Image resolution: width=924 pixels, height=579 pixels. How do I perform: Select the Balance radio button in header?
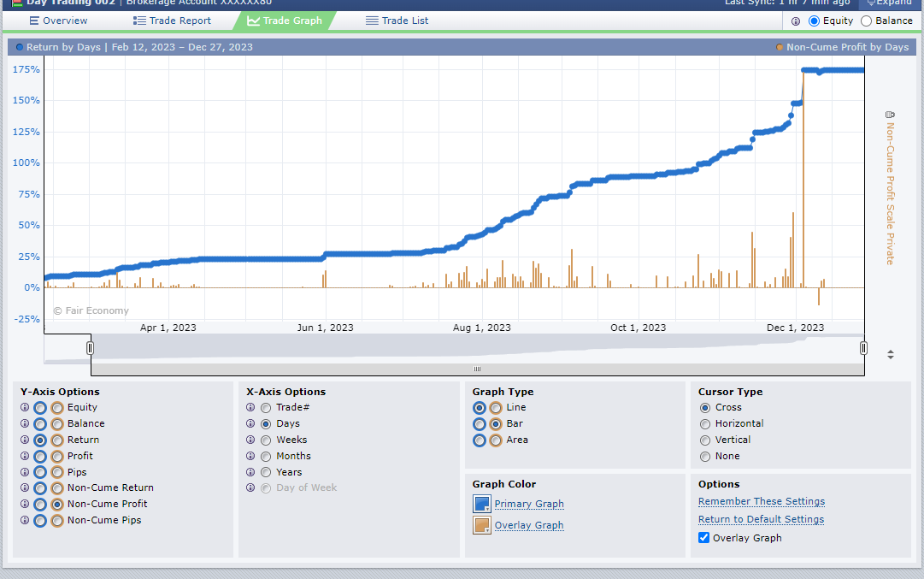[x=866, y=21]
